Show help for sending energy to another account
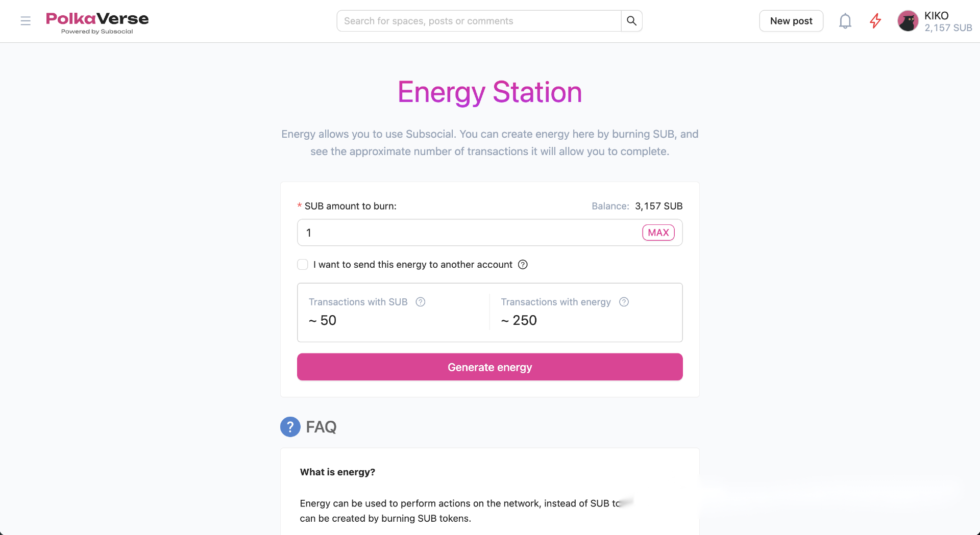Screen dimensions: 980x535 (523, 265)
